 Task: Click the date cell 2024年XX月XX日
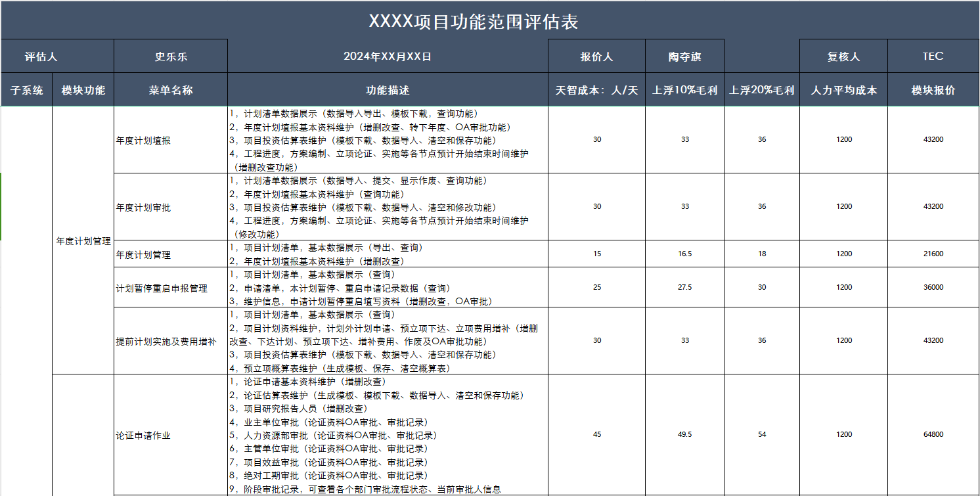tap(388, 56)
